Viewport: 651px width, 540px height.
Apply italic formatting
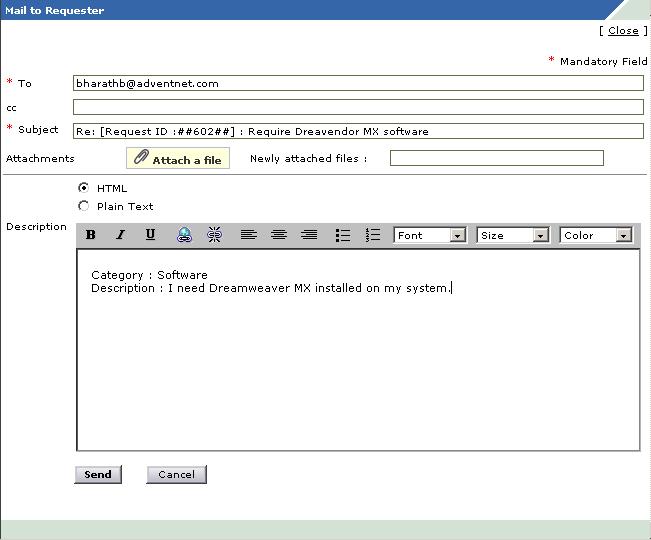[121, 235]
